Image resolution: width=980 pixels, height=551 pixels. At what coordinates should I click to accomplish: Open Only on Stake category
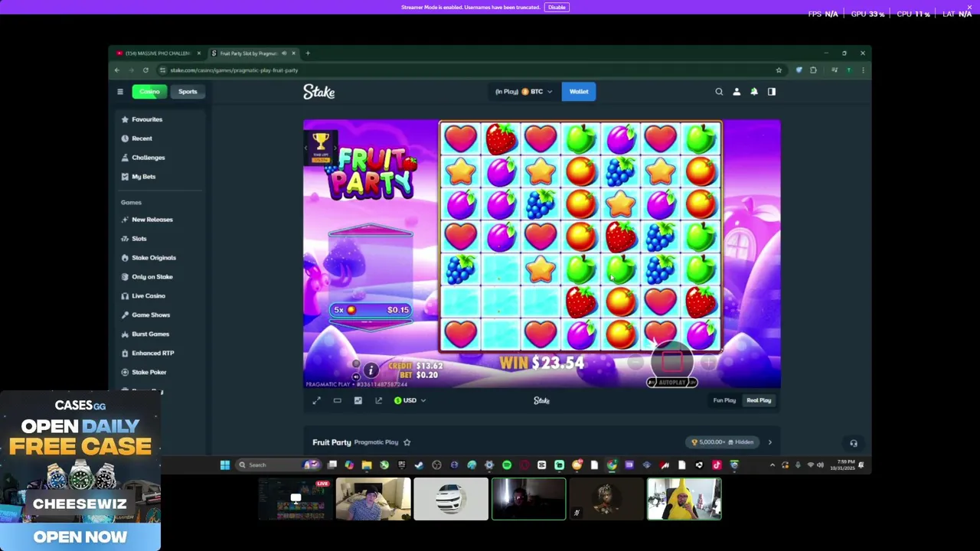152,277
